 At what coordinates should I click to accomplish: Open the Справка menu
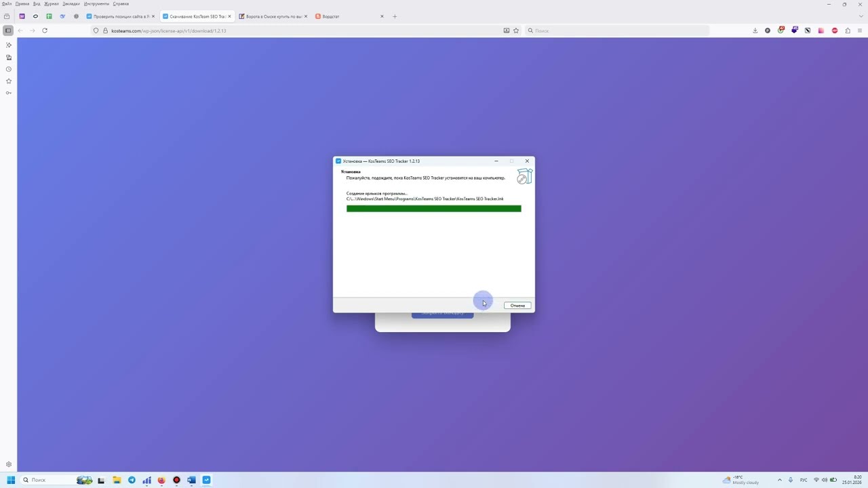pyautogui.click(x=121, y=4)
